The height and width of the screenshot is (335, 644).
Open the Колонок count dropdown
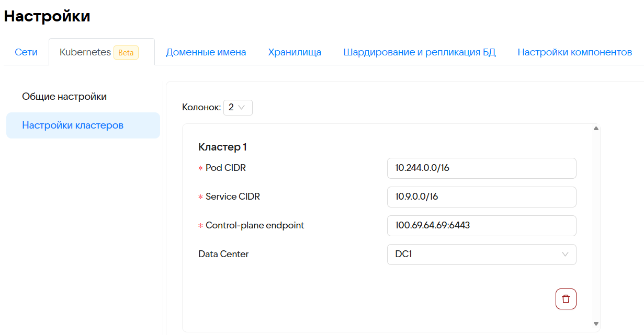pos(238,107)
